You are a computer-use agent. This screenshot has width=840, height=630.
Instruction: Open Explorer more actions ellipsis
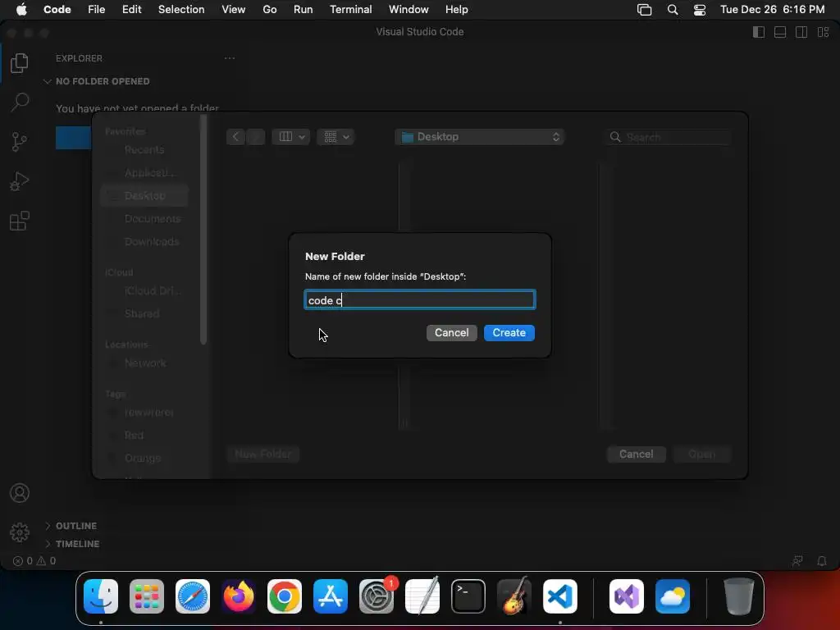pyautogui.click(x=230, y=58)
